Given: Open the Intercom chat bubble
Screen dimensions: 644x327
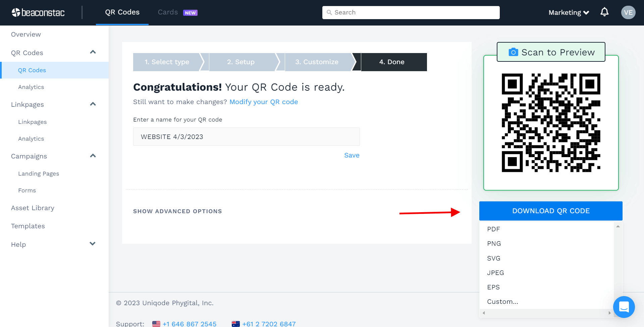Looking at the screenshot, I should pos(624,307).
